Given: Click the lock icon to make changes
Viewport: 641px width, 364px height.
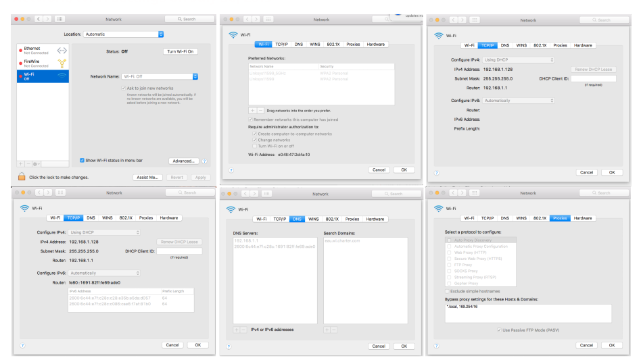Looking at the screenshot, I should point(22,177).
